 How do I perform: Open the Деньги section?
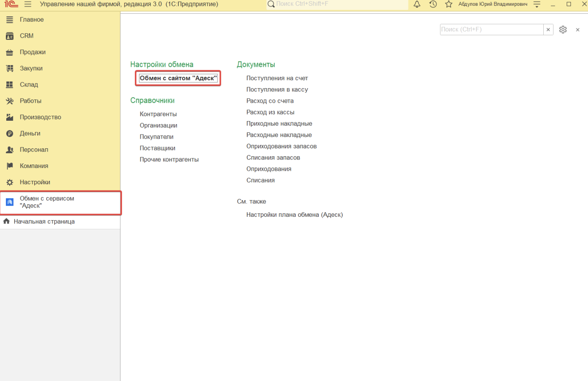[x=30, y=134]
